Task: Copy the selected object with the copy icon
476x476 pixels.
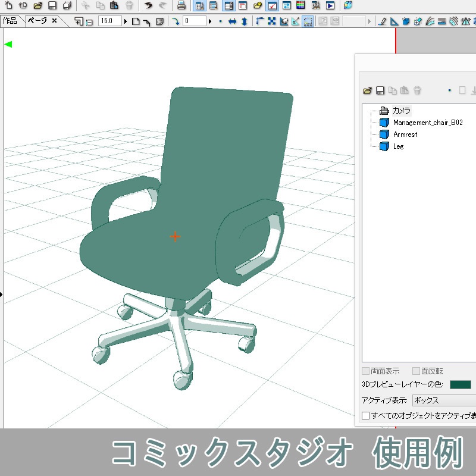Action: tap(393, 90)
